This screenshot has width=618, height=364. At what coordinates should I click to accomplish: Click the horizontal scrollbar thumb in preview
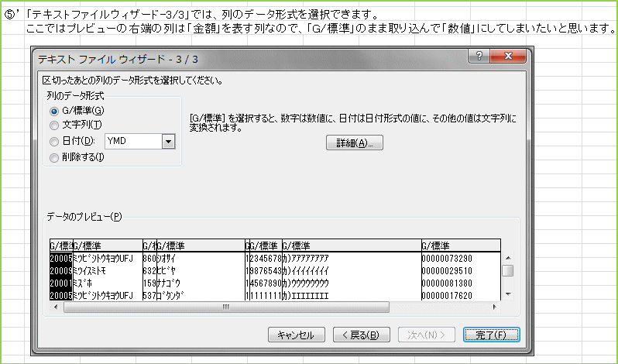226,307
